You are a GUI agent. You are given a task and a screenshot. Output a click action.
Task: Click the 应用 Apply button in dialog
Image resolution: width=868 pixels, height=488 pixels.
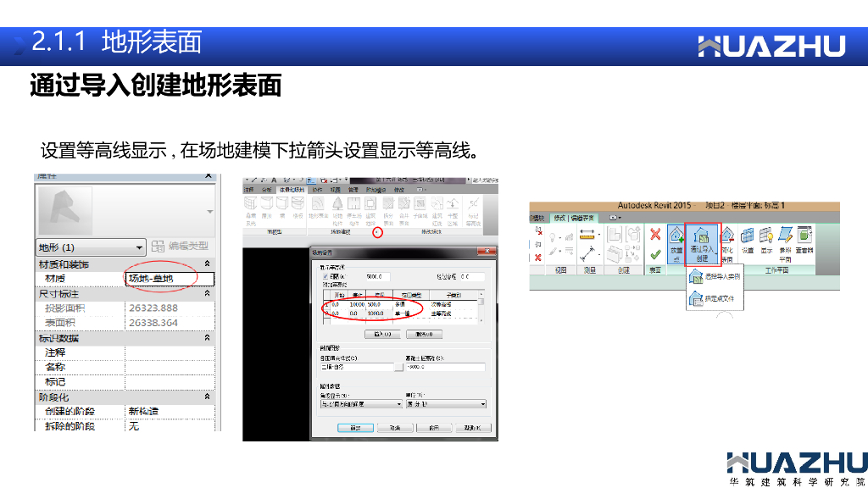[x=434, y=428]
